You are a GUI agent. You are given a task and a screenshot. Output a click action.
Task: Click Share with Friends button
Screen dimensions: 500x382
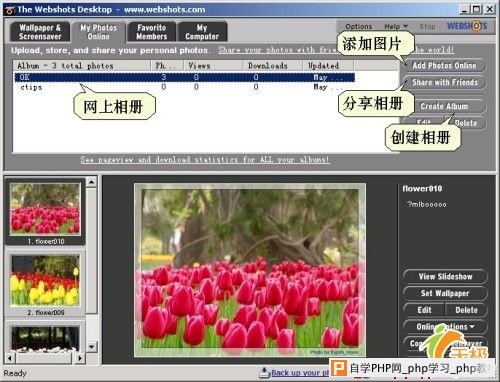(x=444, y=82)
